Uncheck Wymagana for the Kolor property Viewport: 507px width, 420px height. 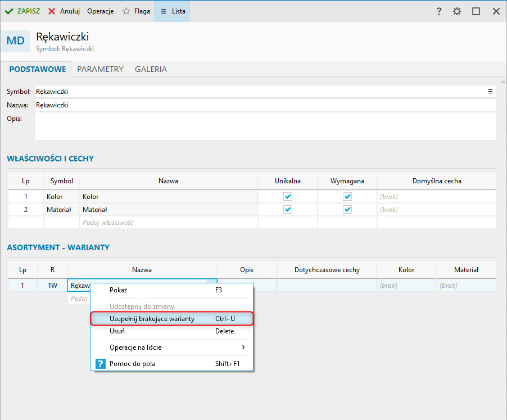coord(347,197)
